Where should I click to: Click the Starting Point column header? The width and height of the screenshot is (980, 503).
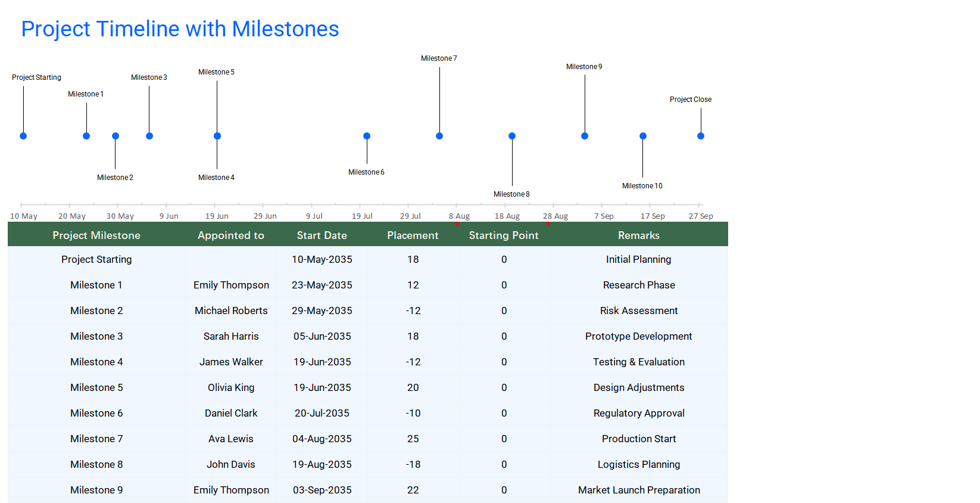504,235
